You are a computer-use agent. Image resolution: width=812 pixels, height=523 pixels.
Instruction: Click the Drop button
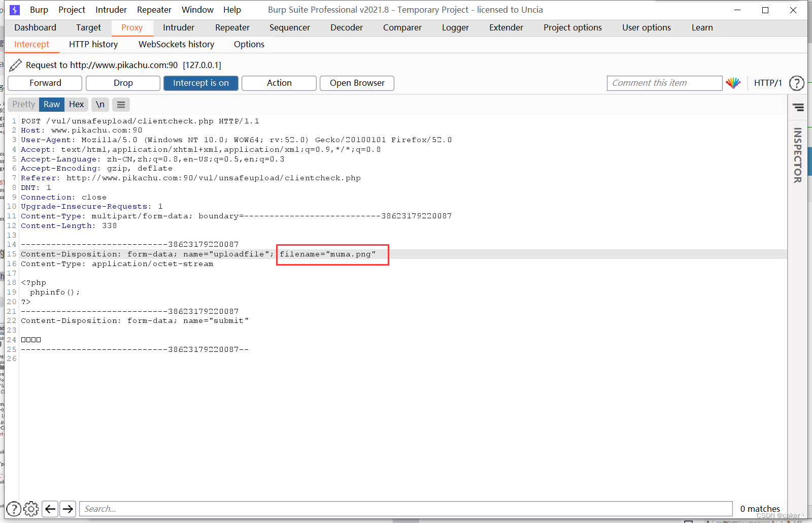click(x=123, y=83)
